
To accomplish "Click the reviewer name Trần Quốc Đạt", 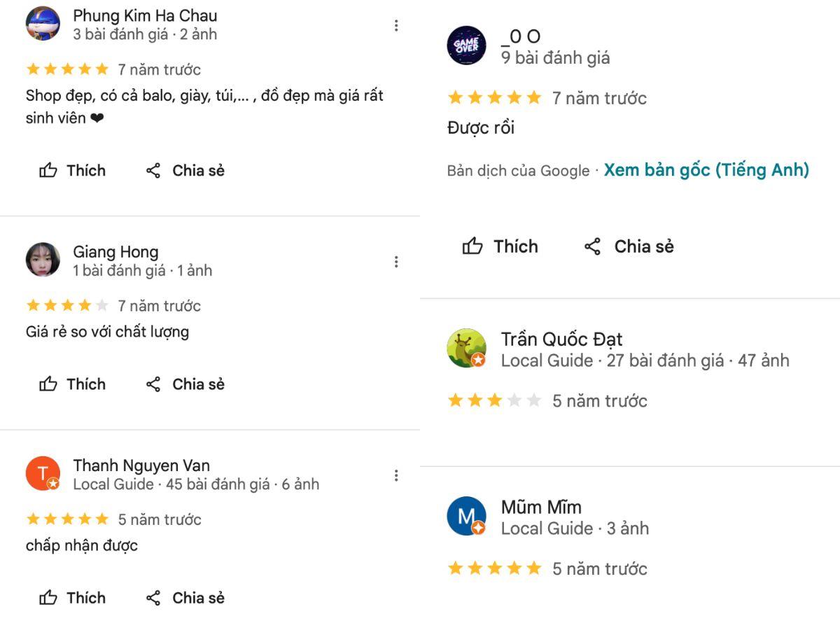I will 561,339.
